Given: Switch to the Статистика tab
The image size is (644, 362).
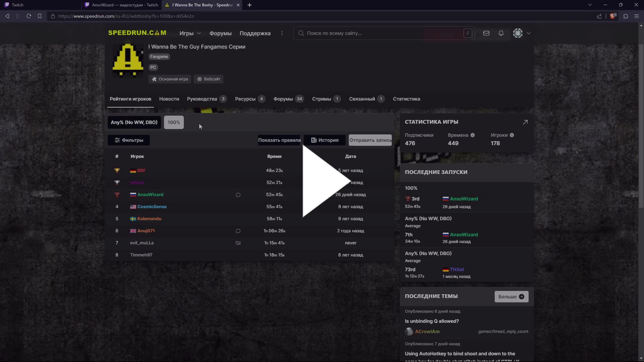Looking at the screenshot, I should coord(406,99).
